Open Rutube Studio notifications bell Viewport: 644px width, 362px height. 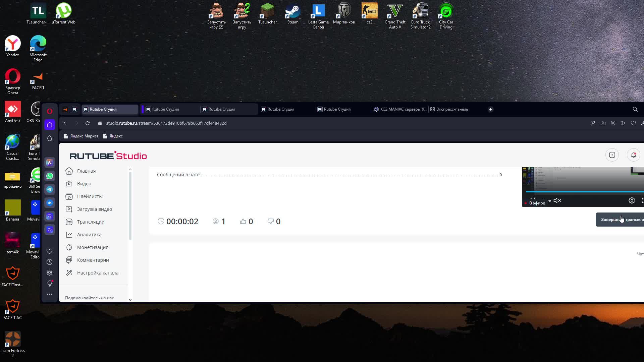click(633, 155)
